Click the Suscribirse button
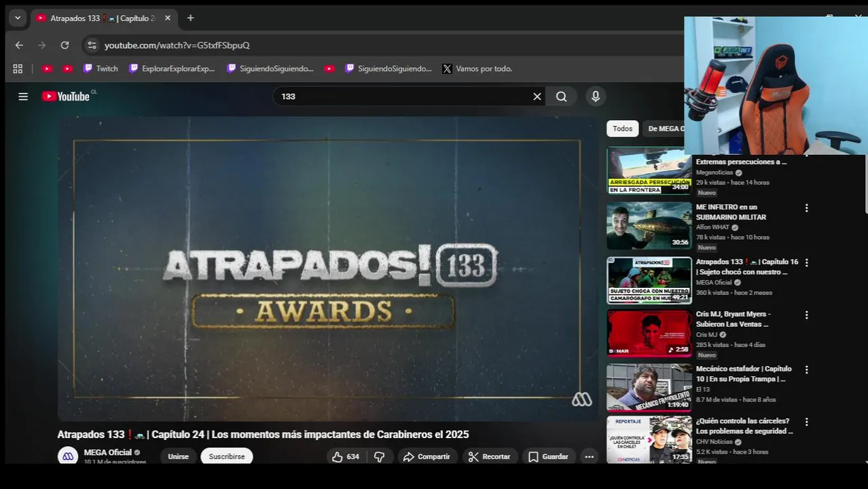Screen dimensions: 868x489 [x=227, y=456]
